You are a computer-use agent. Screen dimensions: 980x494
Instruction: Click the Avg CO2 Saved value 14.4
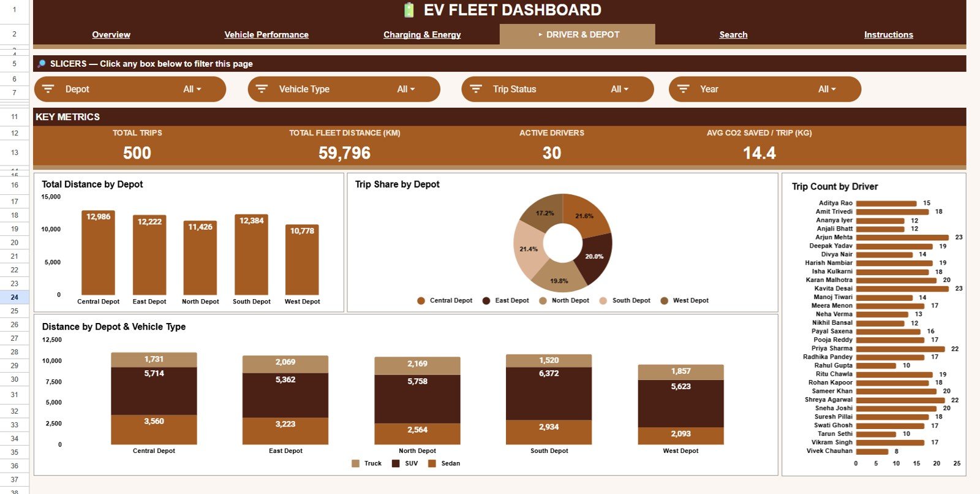point(759,153)
